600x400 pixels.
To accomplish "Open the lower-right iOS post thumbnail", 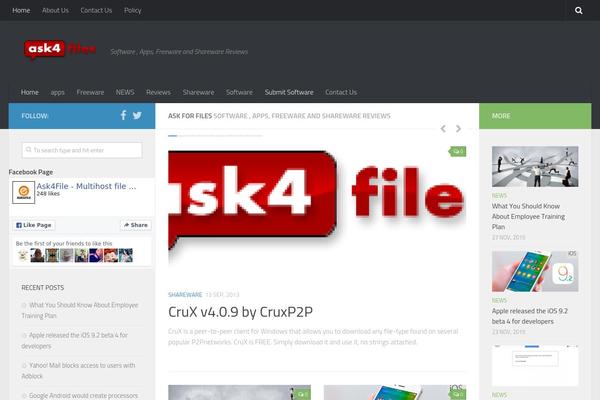I will 395,392.
